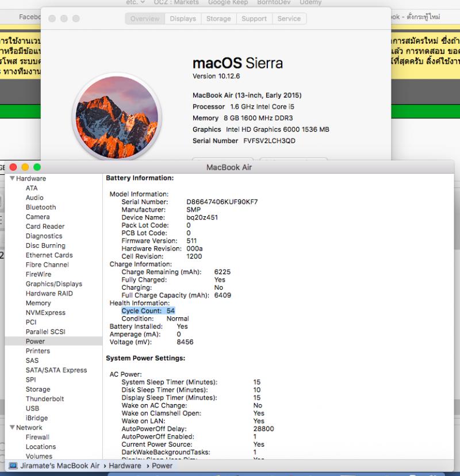Select ATA in the sidebar
The width and height of the screenshot is (460, 476).
32,188
